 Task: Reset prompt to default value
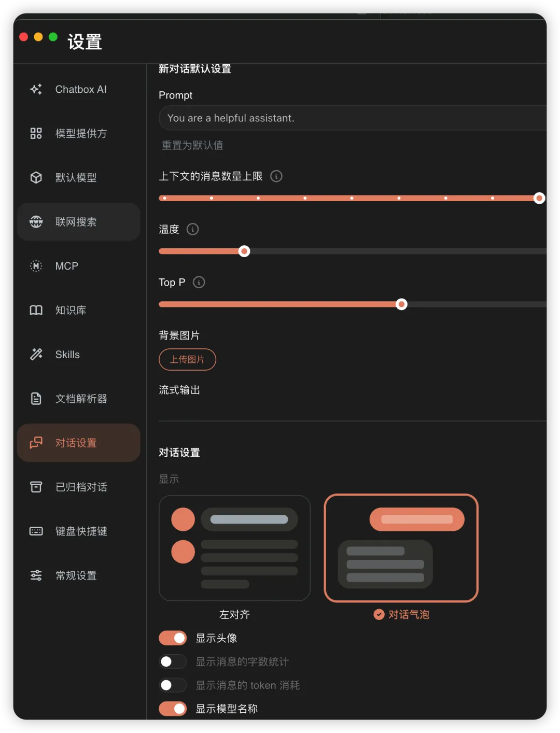pos(192,145)
